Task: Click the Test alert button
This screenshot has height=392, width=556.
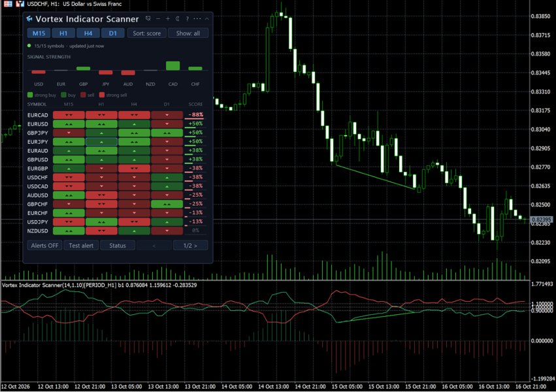Action: [81, 245]
